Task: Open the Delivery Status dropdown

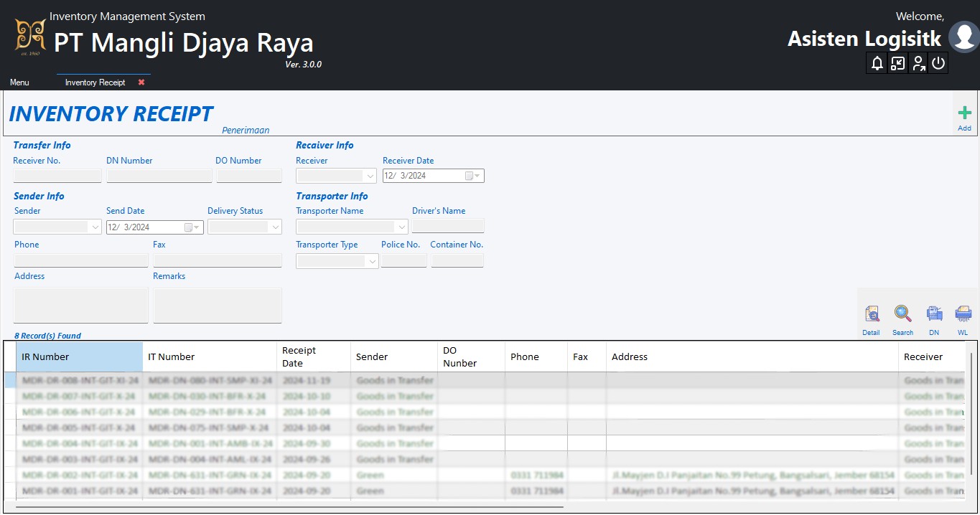Action: 275,227
